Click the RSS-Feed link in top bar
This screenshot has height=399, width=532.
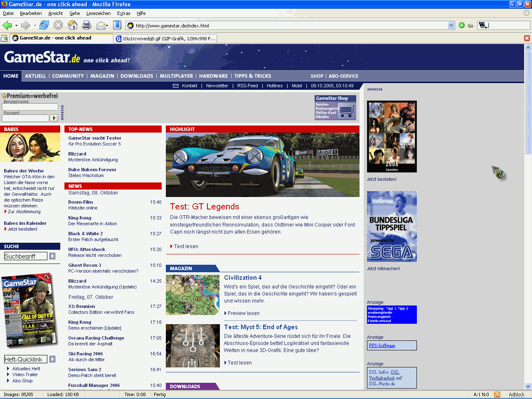click(247, 86)
